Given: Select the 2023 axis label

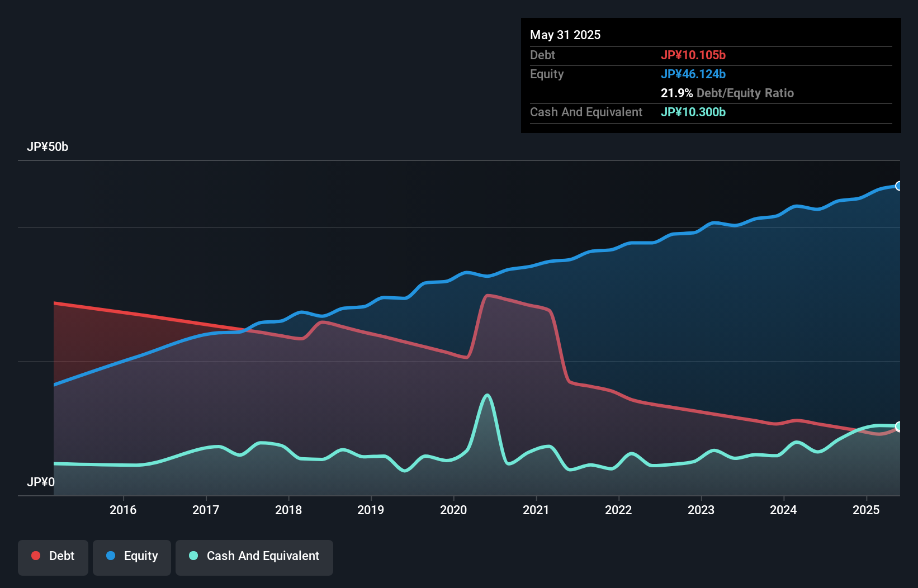Looking at the screenshot, I should click(701, 510).
